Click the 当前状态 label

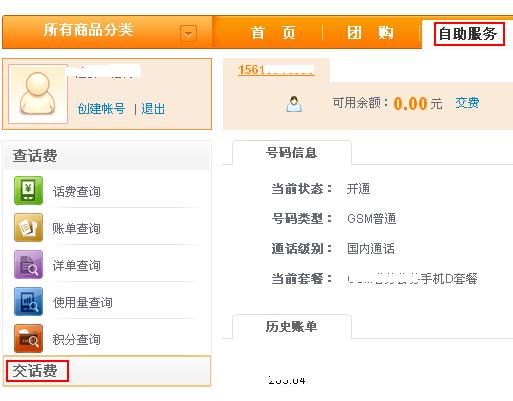(302, 189)
